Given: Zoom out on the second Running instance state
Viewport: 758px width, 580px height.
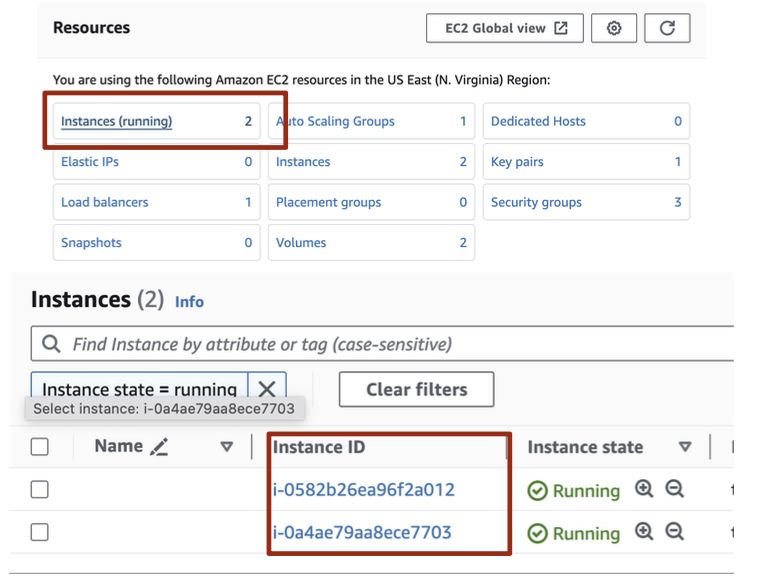Looking at the screenshot, I should point(675,532).
